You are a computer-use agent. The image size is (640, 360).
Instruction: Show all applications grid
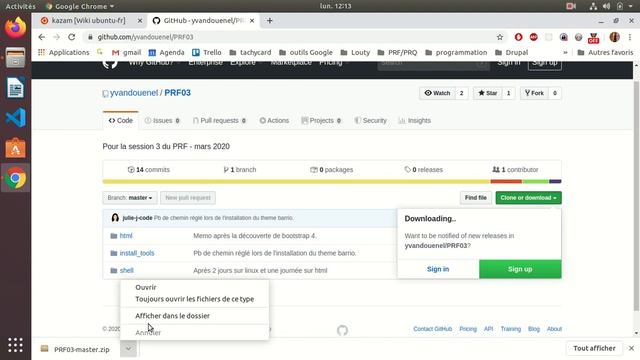click(16, 345)
